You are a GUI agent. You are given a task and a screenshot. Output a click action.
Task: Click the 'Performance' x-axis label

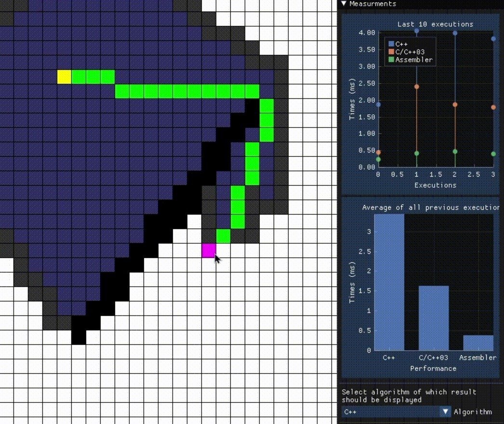tap(433, 368)
